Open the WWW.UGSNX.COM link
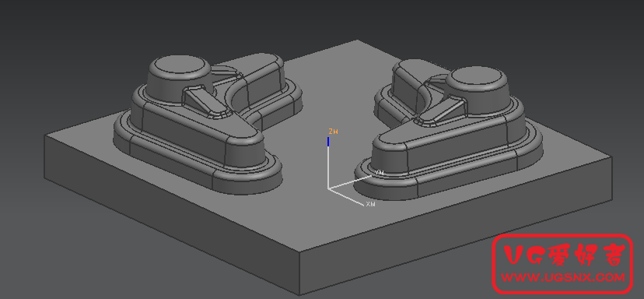The width and height of the screenshot is (644, 299). tap(563, 277)
